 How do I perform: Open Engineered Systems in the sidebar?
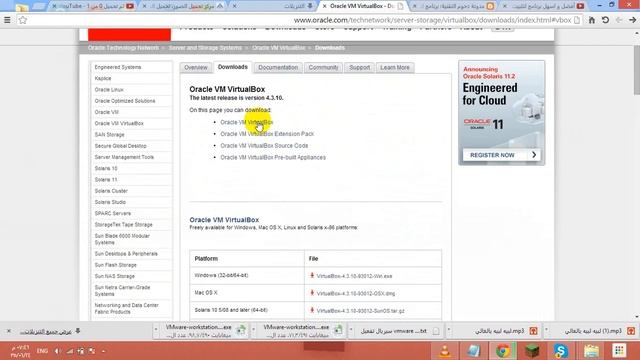coord(118,67)
